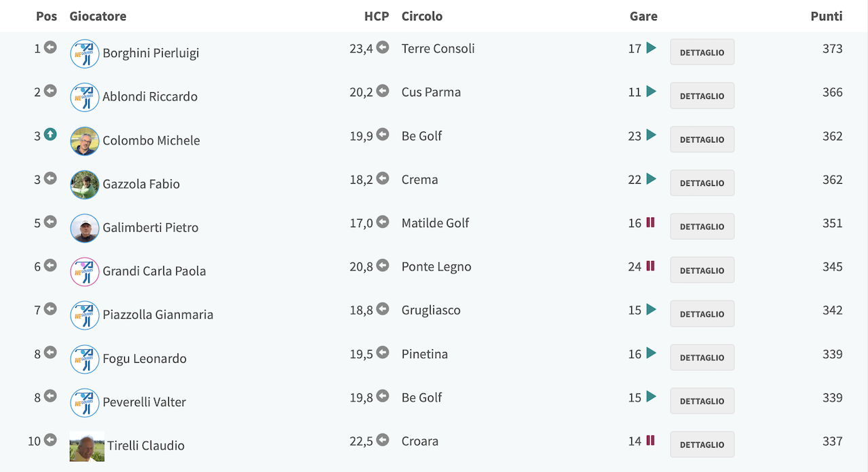Sort by the Punti column header

click(x=827, y=16)
